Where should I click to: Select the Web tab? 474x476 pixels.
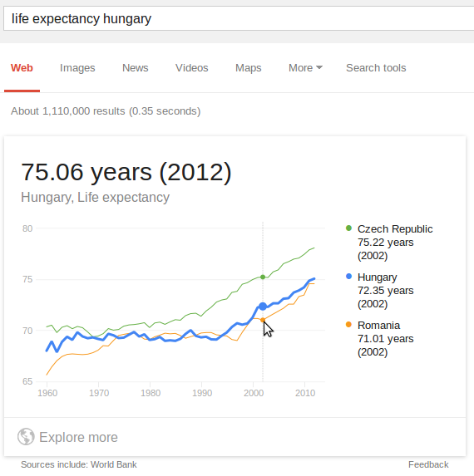pyautogui.click(x=22, y=67)
